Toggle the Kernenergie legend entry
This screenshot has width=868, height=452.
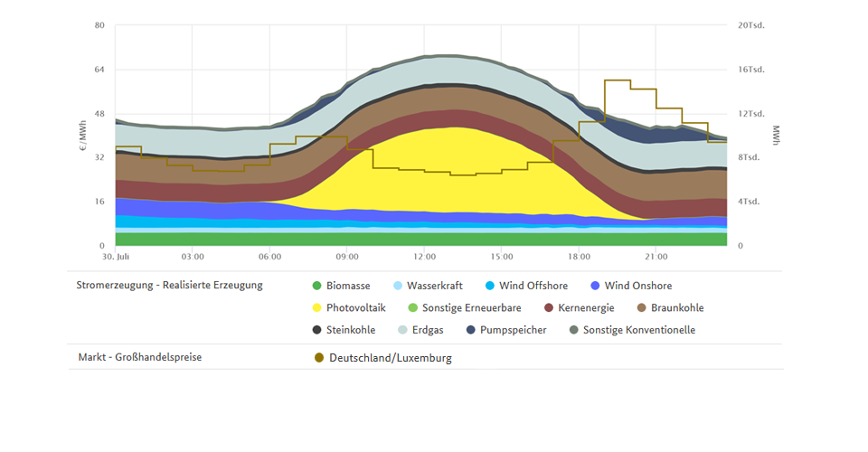click(580, 308)
